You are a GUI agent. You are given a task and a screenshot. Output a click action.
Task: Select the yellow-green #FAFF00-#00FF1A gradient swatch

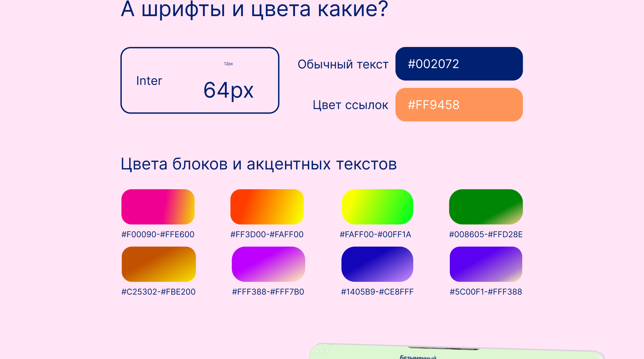[x=377, y=207]
